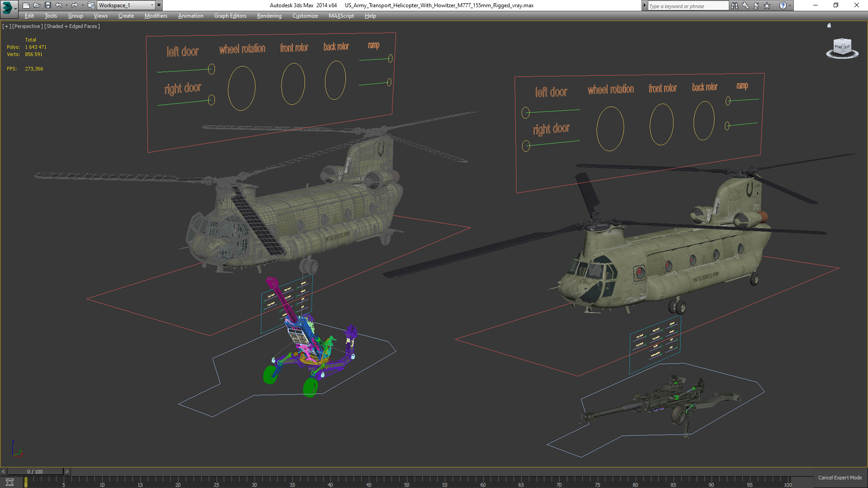
Task: Click the ViewCube home icon
Action: click(829, 25)
